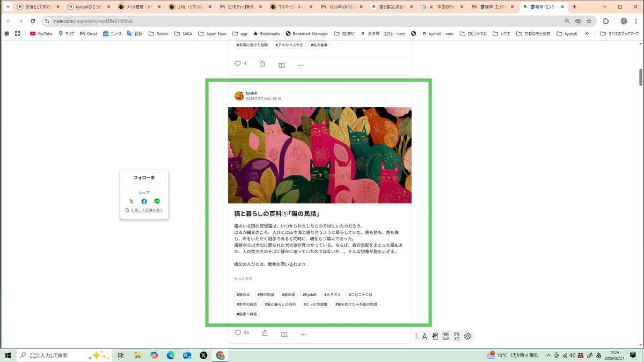The height and width of the screenshot is (362, 644).
Task: Add 猫の民話 article to magazine icon
Action: click(x=284, y=334)
